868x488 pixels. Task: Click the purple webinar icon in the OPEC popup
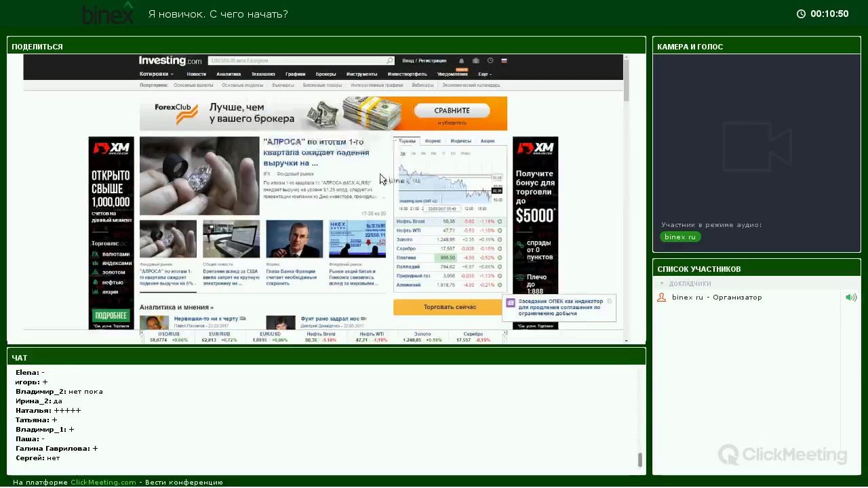(x=511, y=303)
